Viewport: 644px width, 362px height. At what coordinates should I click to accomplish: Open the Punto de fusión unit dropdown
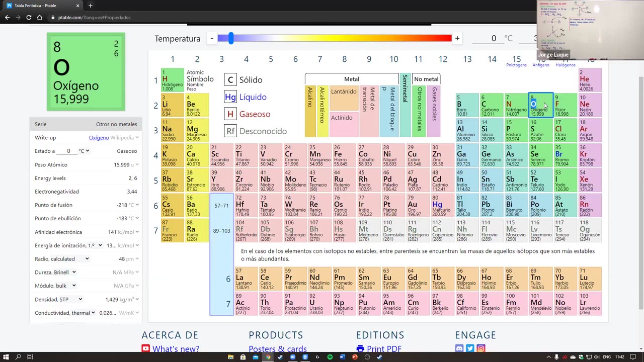134,205
